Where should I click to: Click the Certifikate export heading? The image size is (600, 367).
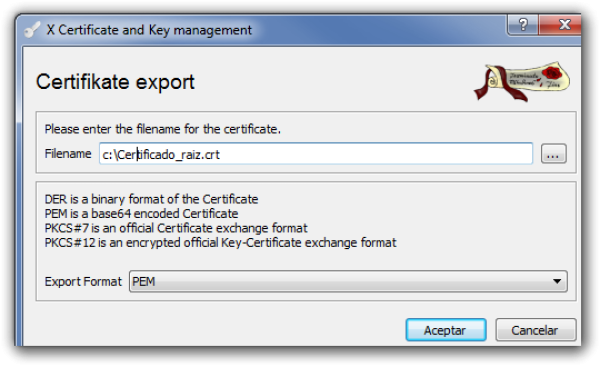click(x=115, y=82)
